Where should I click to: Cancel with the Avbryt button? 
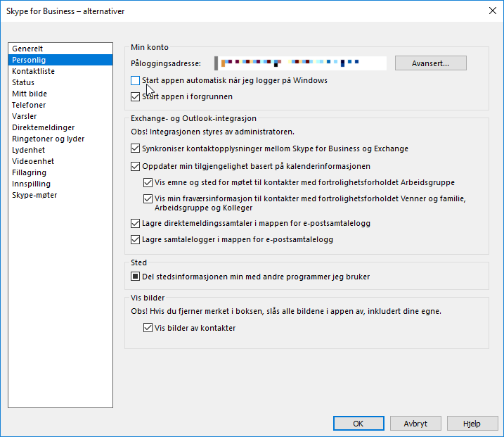[x=415, y=424]
